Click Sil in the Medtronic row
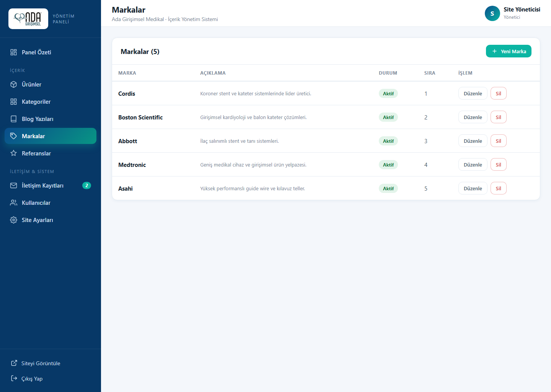This screenshot has width=551, height=392. click(x=499, y=165)
